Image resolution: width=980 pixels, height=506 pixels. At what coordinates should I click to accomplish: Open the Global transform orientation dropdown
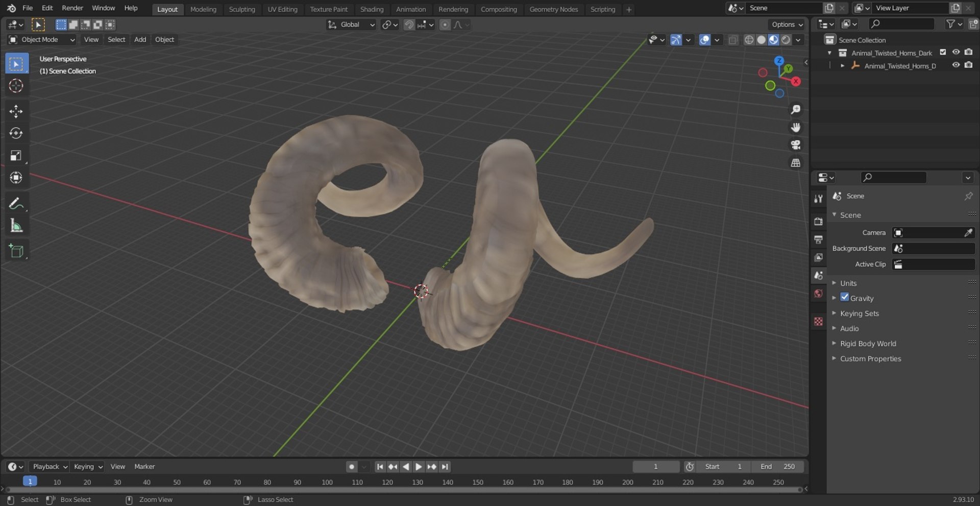click(x=351, y=25)
